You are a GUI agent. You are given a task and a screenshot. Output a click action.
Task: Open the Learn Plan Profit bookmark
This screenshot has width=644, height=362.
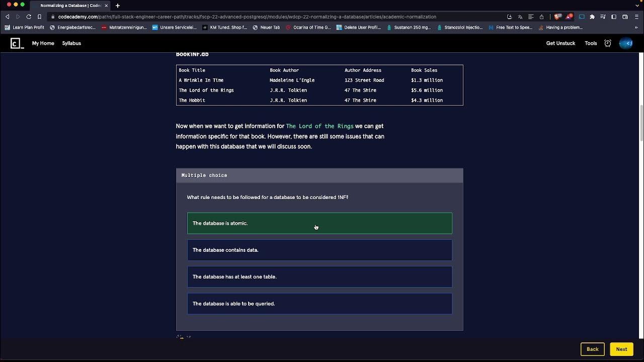(25, 27)
